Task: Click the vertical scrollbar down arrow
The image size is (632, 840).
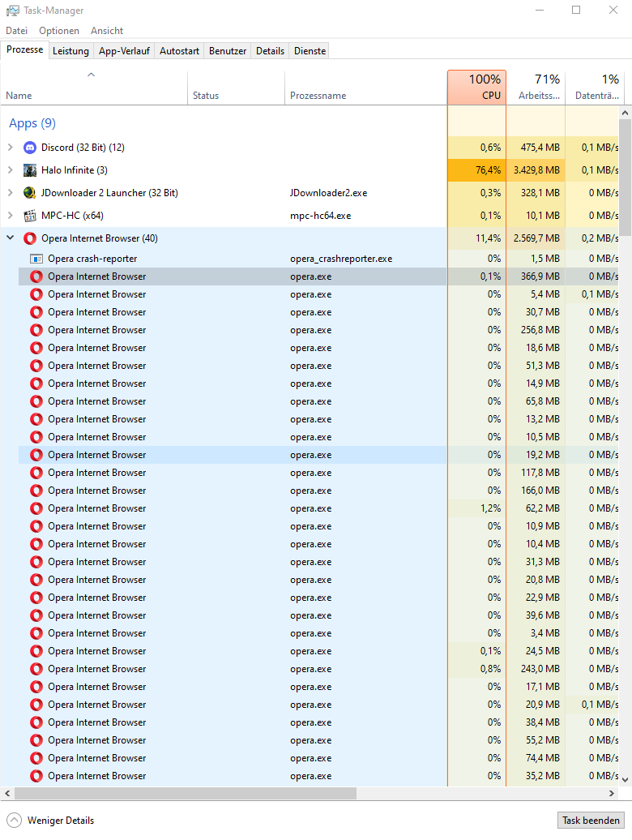Action: [625, 779]
